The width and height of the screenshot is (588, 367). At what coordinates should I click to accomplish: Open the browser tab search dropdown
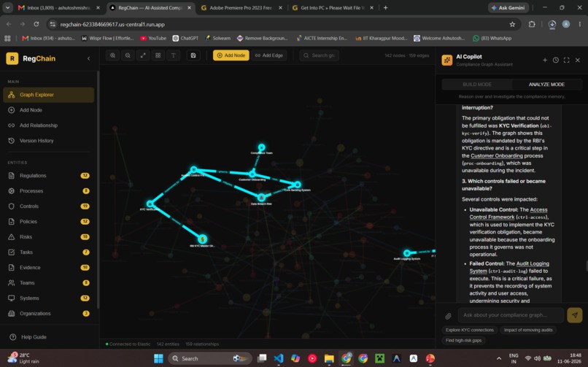tap(7, 8)
